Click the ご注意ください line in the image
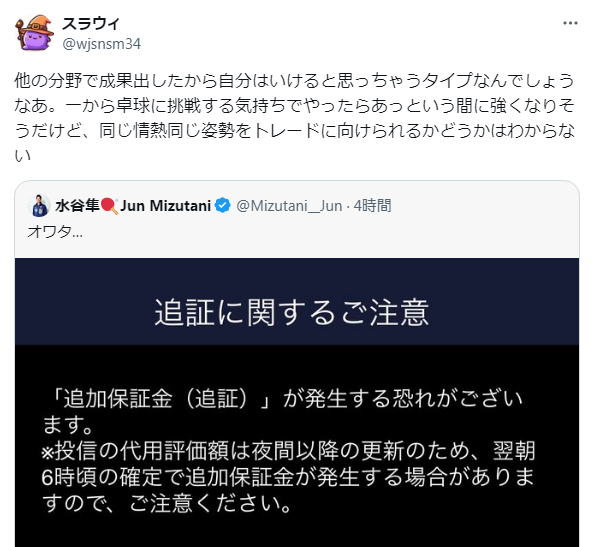 [x=167, y=503]
